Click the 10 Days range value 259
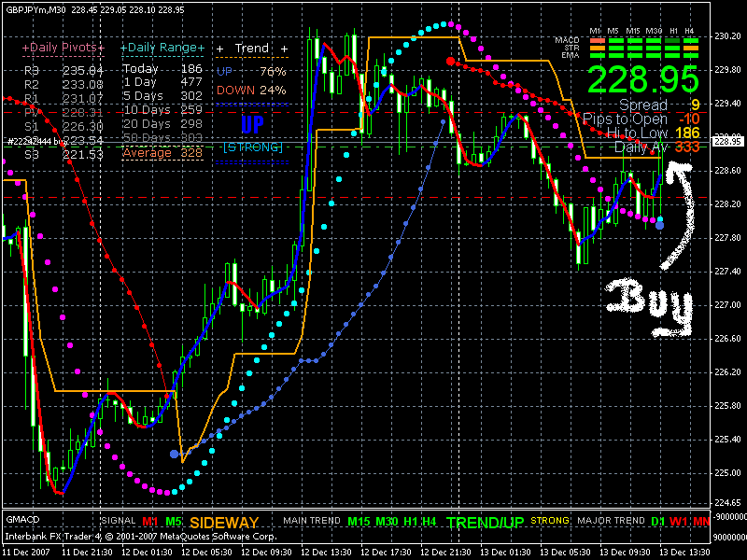The image size is (747, 560). 191,109
